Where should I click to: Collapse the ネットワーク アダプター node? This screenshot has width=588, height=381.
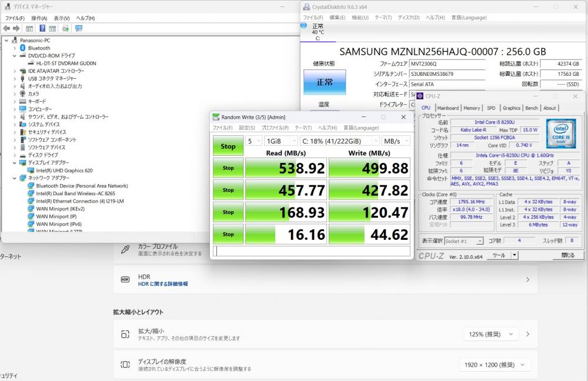tap(15, 178)
